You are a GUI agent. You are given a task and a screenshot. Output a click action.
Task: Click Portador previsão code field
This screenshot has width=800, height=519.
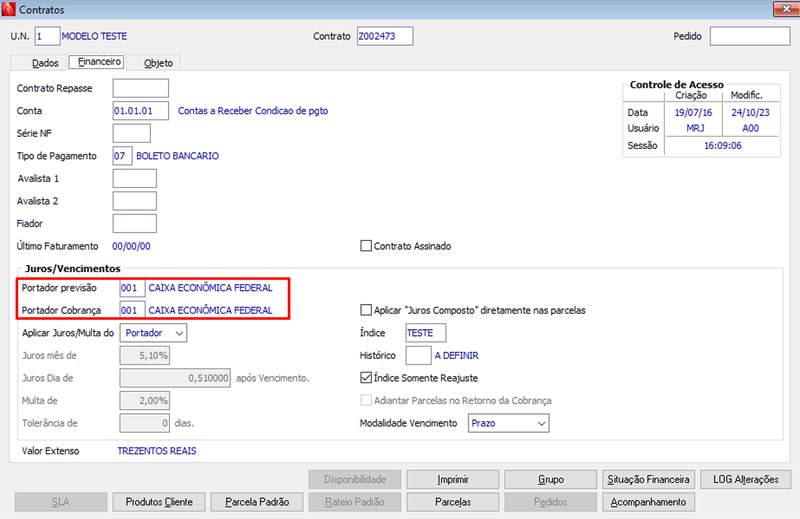(132, 288)
